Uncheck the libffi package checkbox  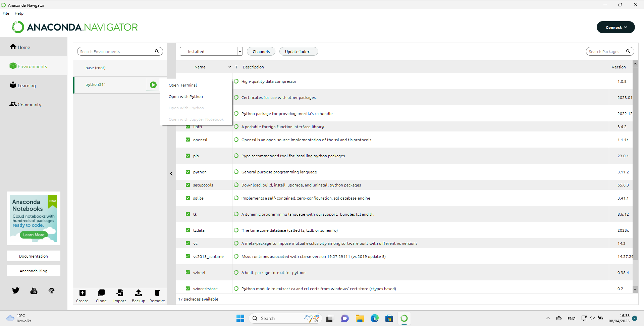tap(188, 127)
